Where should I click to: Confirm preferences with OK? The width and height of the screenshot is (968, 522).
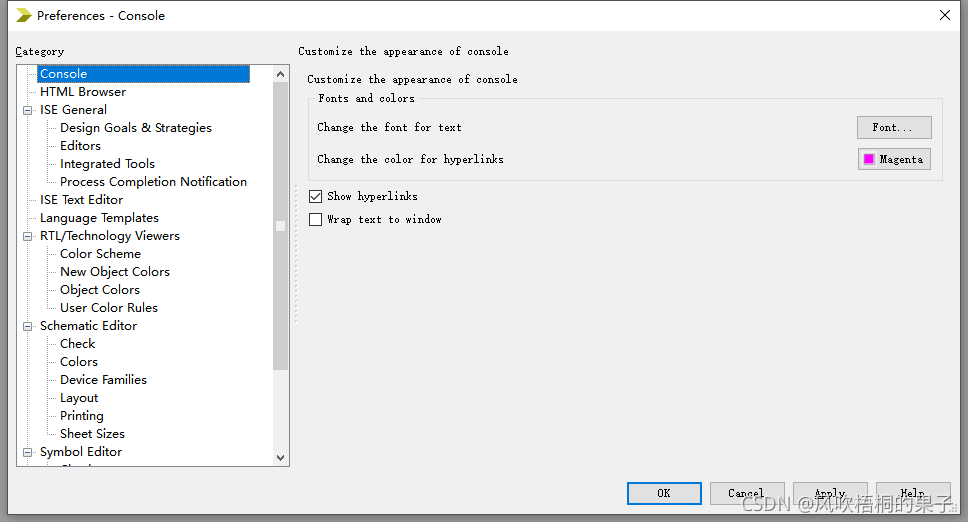click(664, 493)
